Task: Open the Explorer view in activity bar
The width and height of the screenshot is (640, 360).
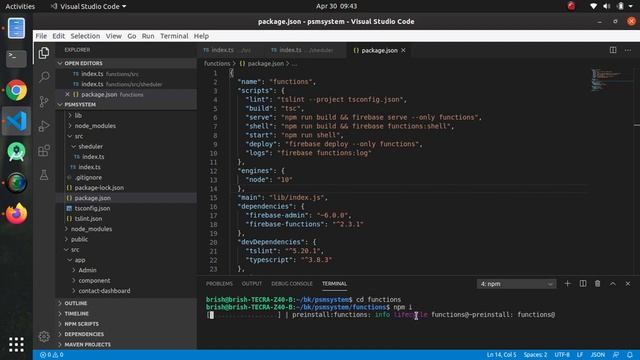Action: click(44, 53)
